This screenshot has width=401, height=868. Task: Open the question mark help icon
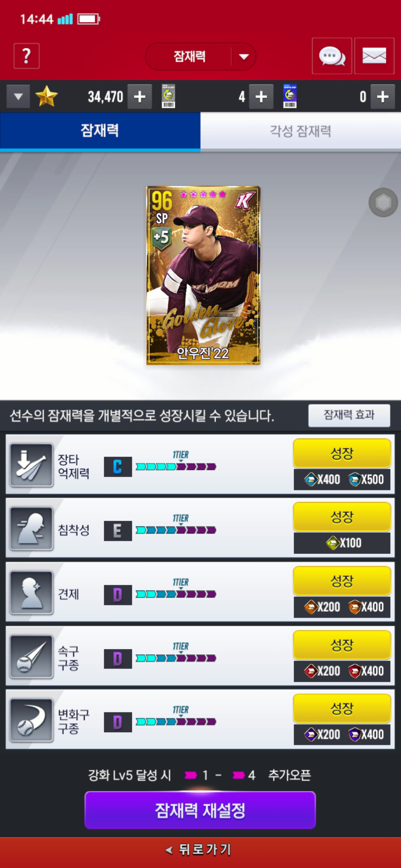click(x=26, y=56)
